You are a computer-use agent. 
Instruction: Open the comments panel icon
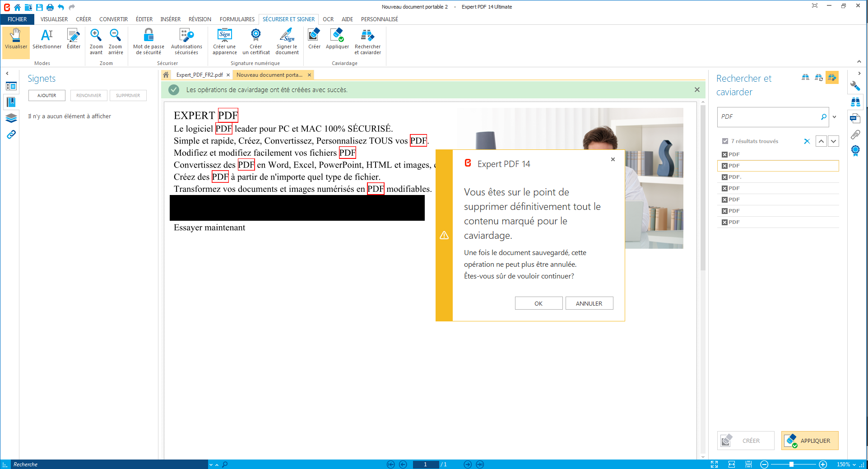[x=855, y=118]
